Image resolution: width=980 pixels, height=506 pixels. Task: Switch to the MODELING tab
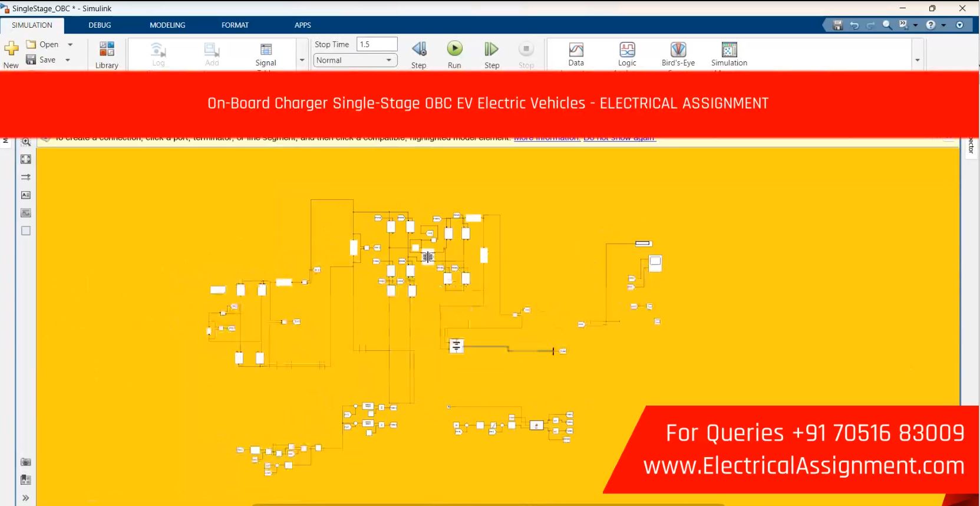[167, 25]
